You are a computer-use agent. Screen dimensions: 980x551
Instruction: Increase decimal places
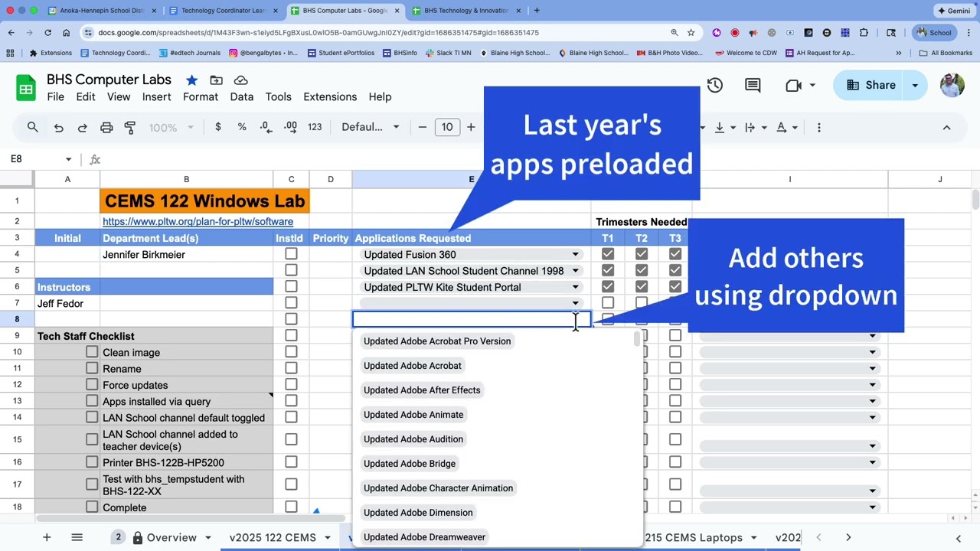[x=290, y=127]
